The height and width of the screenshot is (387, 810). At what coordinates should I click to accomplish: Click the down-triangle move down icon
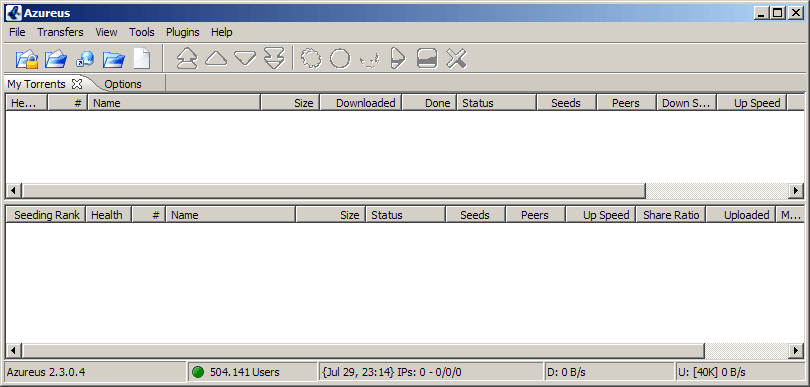(245, 58)
